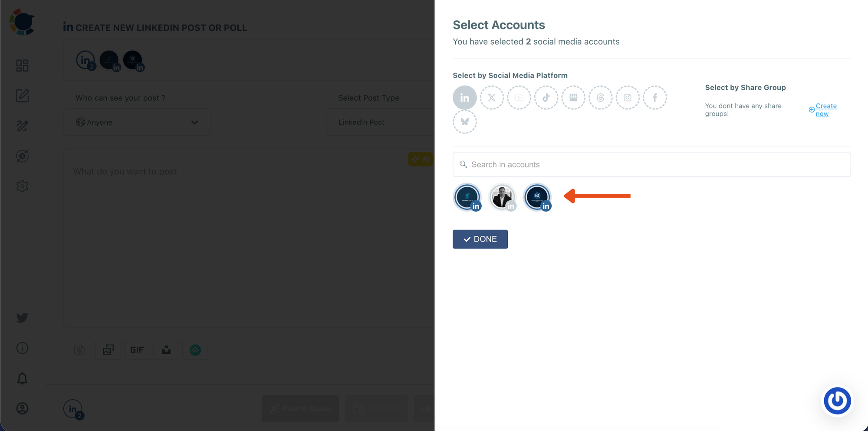Filter accounts by the X platform
Viewport: 868px width, 431px height.
click(x=492, y=98)
